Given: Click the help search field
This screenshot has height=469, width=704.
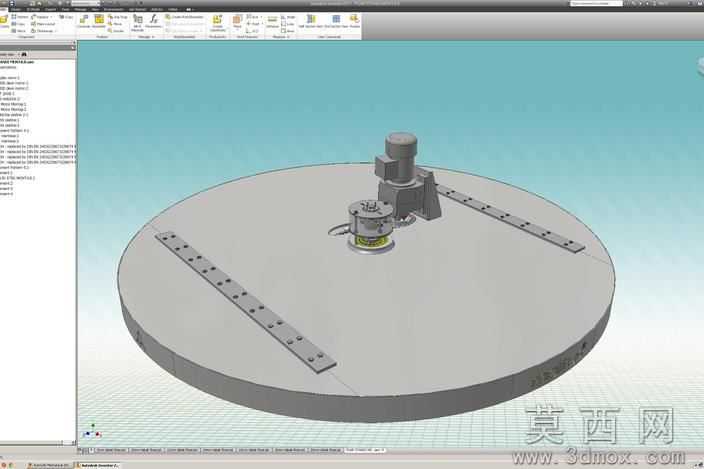Looking at the screenshot, I should point(596,4).
